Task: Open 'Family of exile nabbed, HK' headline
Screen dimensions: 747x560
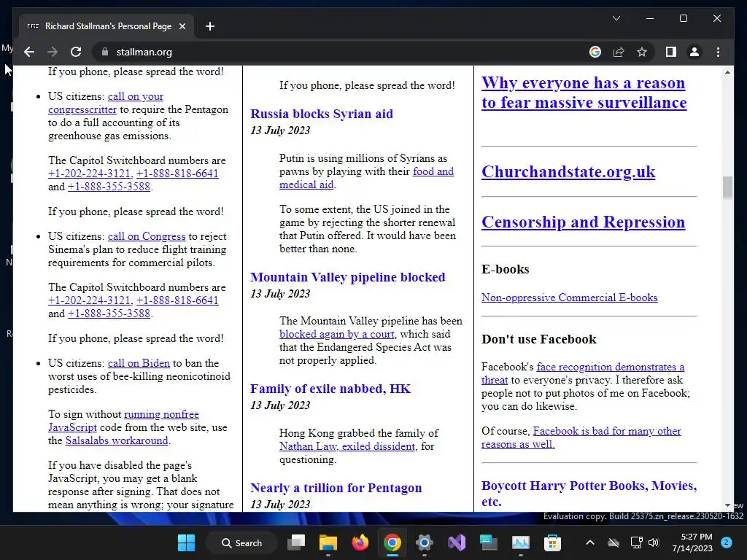Action: click(330, 389)
